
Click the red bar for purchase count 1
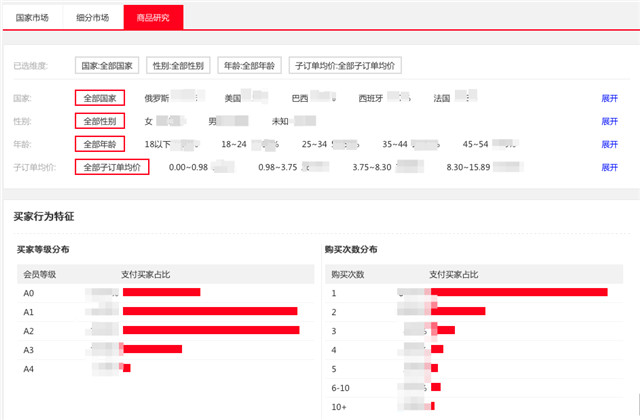pos(518,292)
